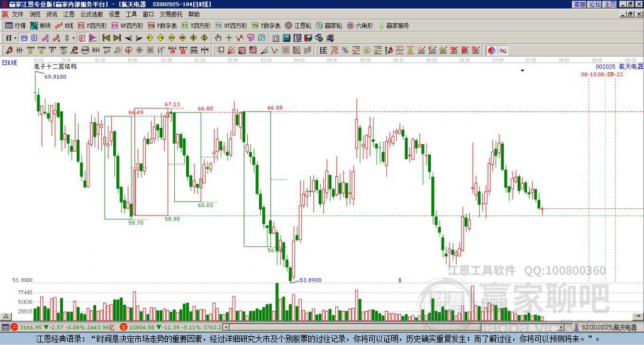644x345 pixels.
Task: Select the percent % retracement tool
Action: coord(345,50)
